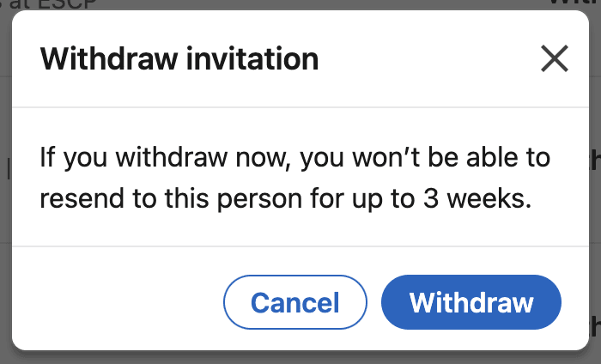Click the "Withdraw invitation" dialog title
Viewport: 601px width, 364px height.
(179, 59)
